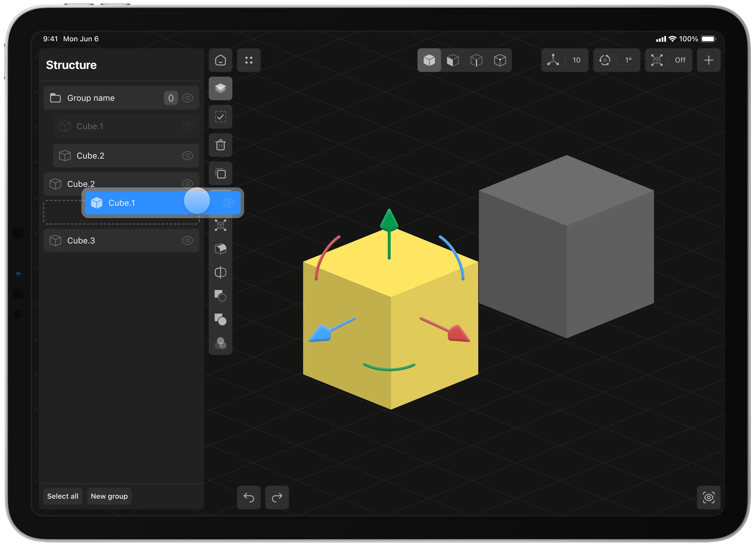Select the bounding-box frame tool in sidebar
This screenshot has width=756, height=547.
(220, 225)
